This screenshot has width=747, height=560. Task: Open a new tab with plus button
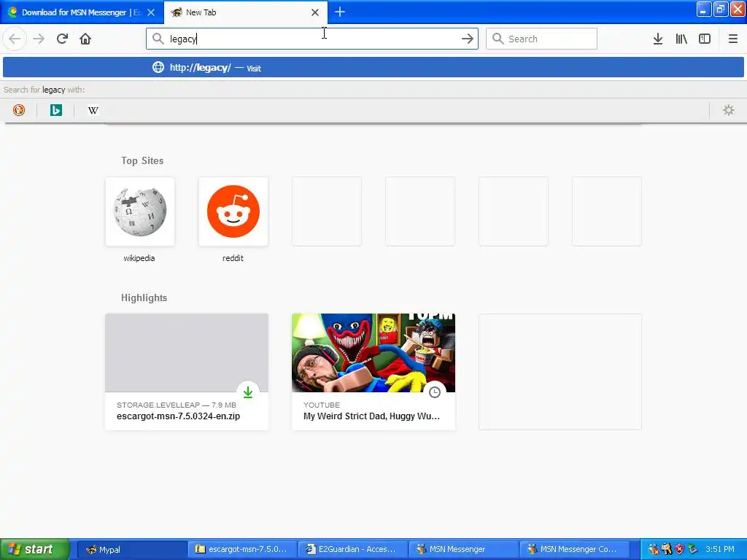(340, 12)
